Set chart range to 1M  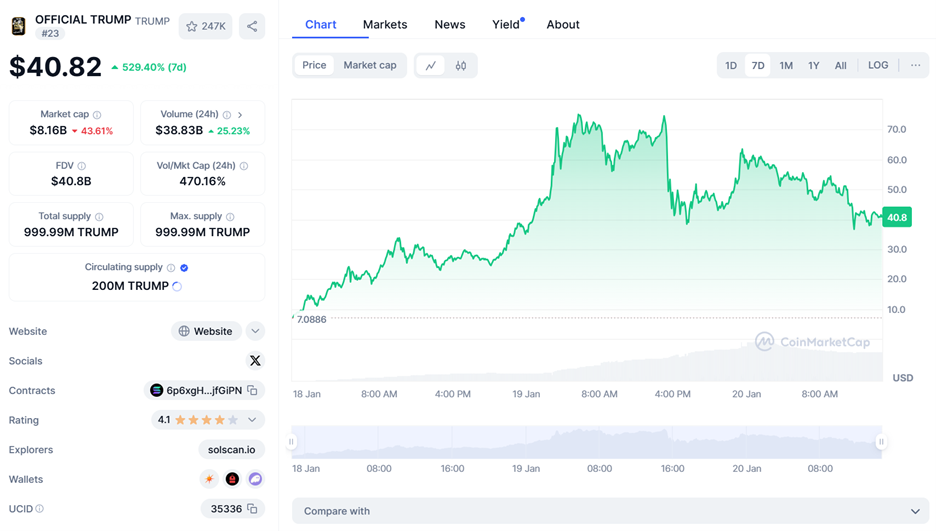786,66
